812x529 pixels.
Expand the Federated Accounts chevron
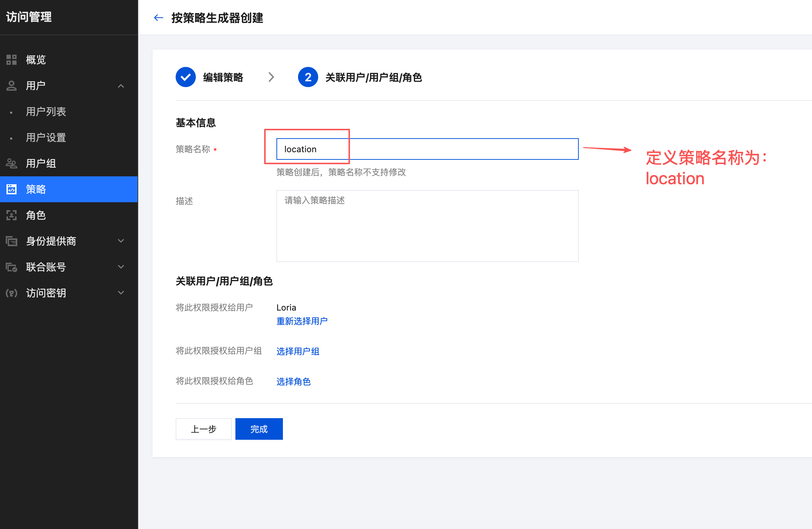[x=121, y=267]
